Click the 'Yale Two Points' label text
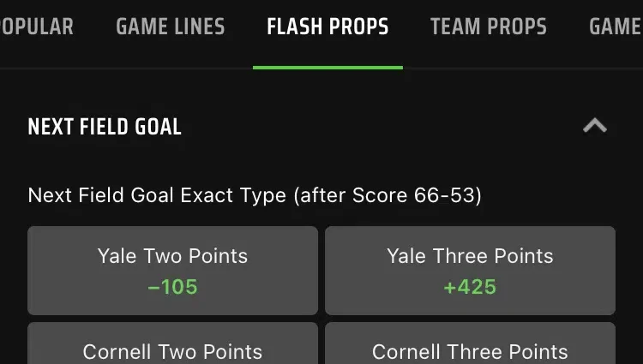 172,256
